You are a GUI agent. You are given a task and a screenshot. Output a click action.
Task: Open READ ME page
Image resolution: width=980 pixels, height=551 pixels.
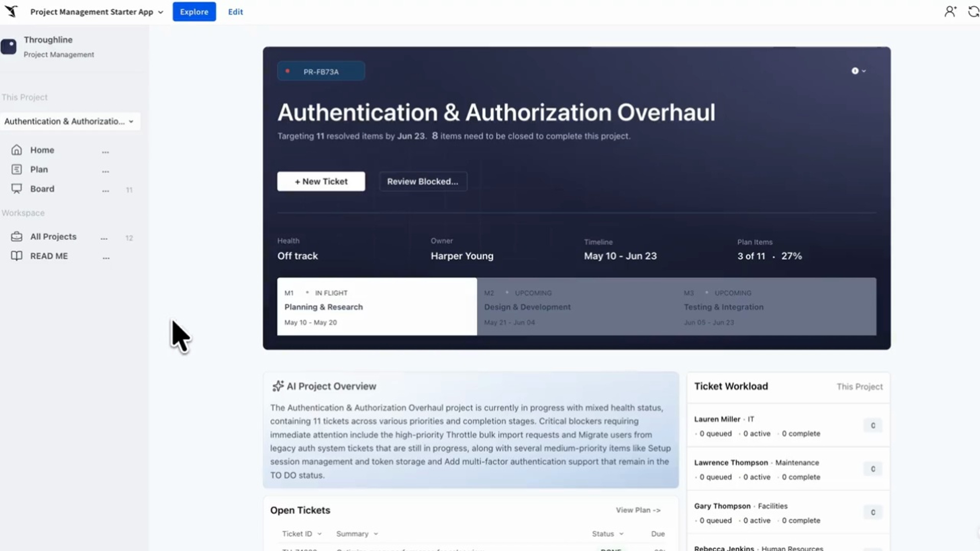tap(49, 256)
